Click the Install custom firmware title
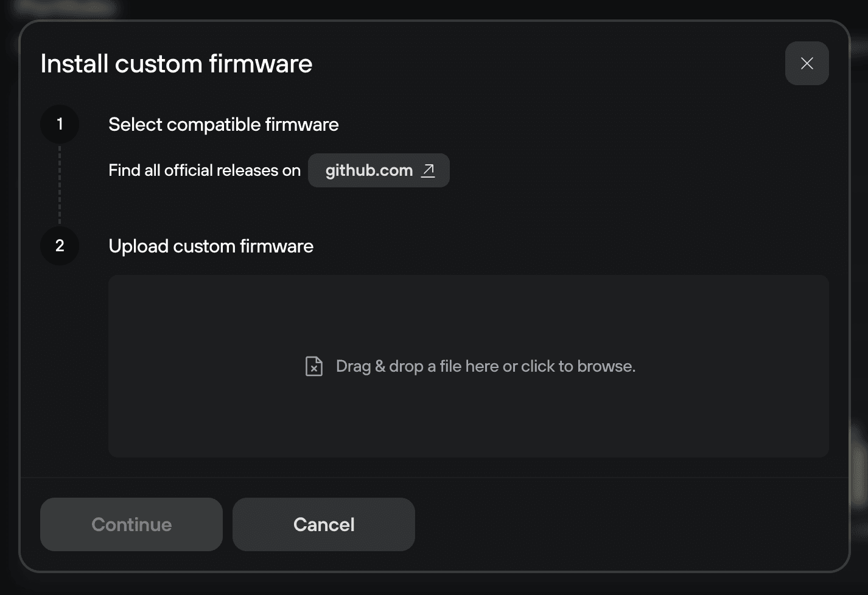The image size is (868, 595). (x=176, y=63)
